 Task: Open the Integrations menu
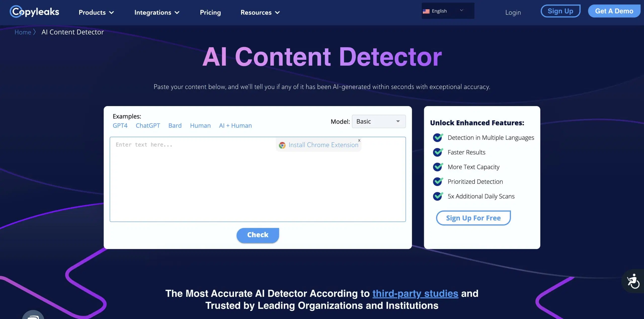pos(157,12)
